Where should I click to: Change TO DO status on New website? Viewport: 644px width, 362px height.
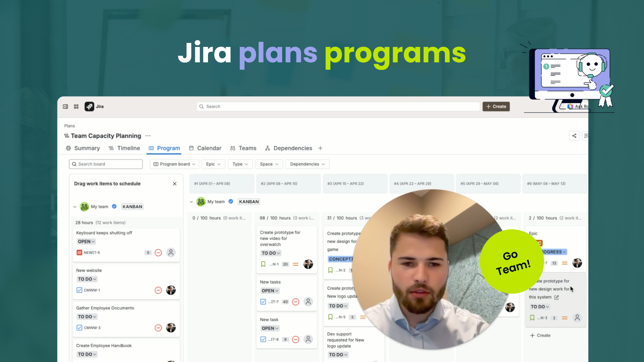(87, 279)
